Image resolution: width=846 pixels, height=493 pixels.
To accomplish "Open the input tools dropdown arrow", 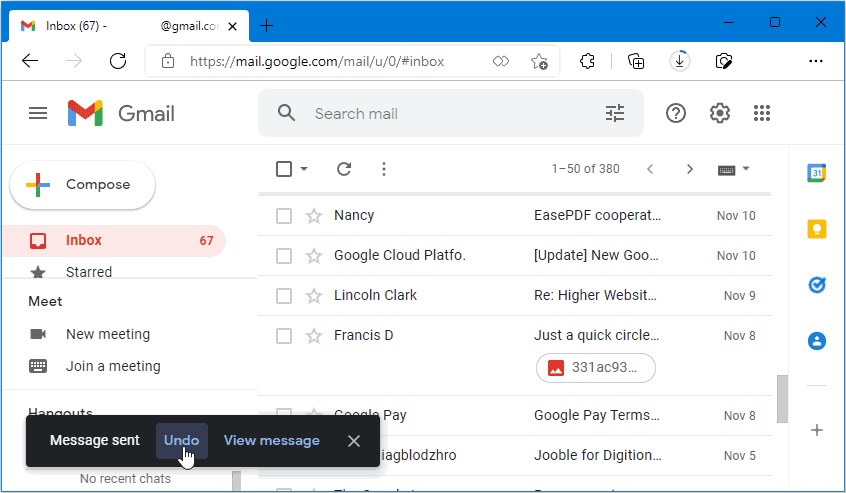I will point(746,169).
